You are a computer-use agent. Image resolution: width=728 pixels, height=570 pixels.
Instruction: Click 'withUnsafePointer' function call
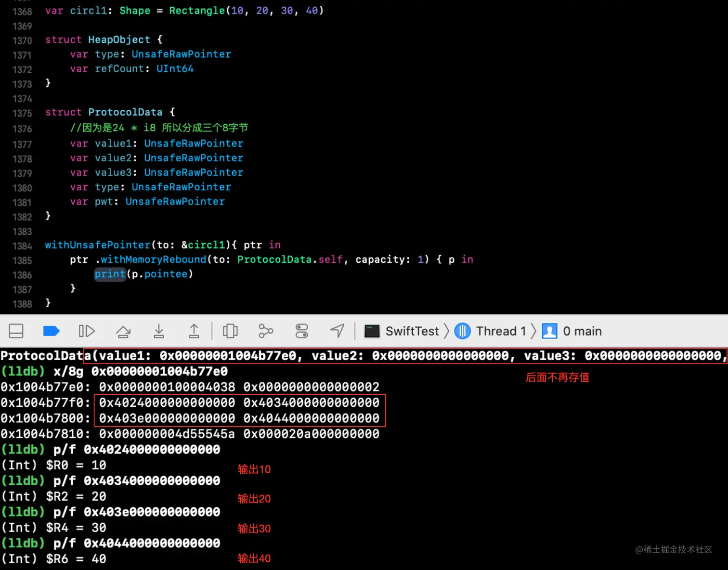click(98, 245)
